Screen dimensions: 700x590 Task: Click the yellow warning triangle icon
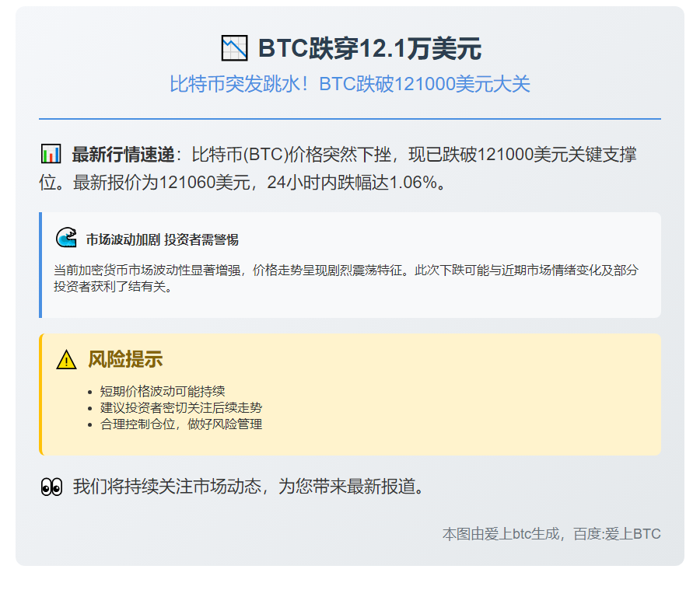coord(66,360)
